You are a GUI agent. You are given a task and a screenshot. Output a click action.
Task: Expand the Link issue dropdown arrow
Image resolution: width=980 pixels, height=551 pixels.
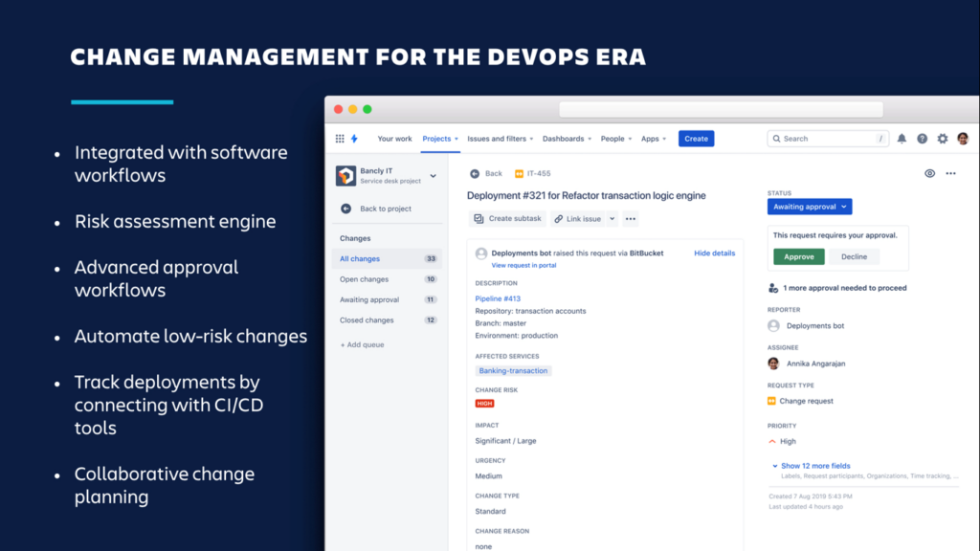coord(612,219)
